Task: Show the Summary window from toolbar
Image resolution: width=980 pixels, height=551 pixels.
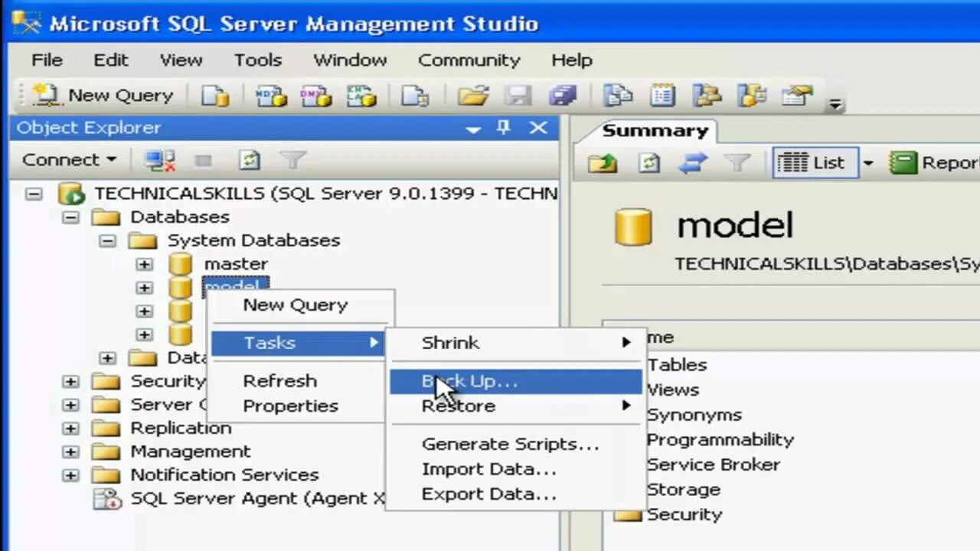Action: click(x=662, y=96)
